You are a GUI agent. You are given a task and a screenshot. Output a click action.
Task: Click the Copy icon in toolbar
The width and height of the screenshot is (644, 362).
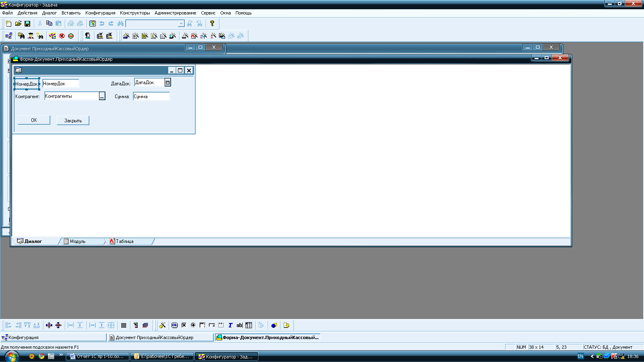click(x=49, y=24)
